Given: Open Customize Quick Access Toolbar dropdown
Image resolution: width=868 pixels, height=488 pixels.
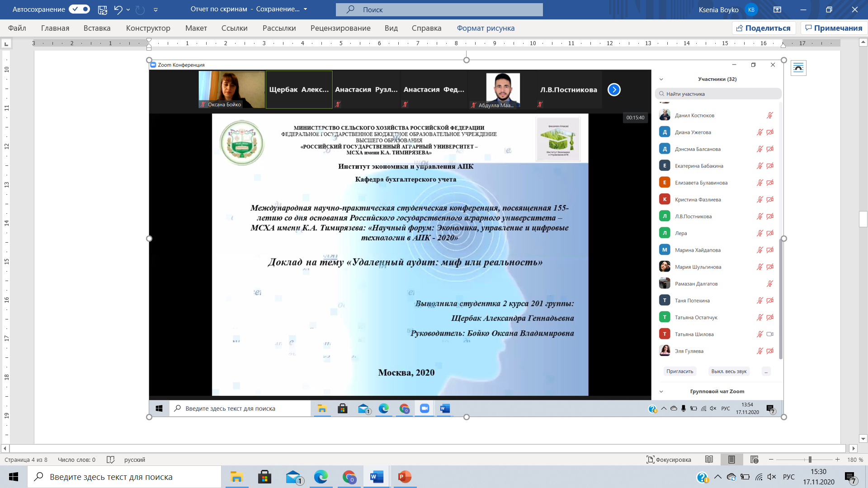Looking at the screenshot, I should (x=156, y=9).
